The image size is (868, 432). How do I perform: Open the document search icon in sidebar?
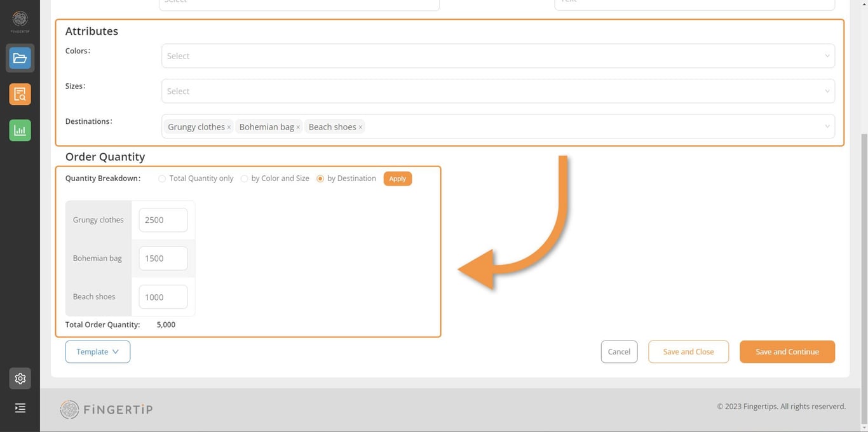[20, 95]
